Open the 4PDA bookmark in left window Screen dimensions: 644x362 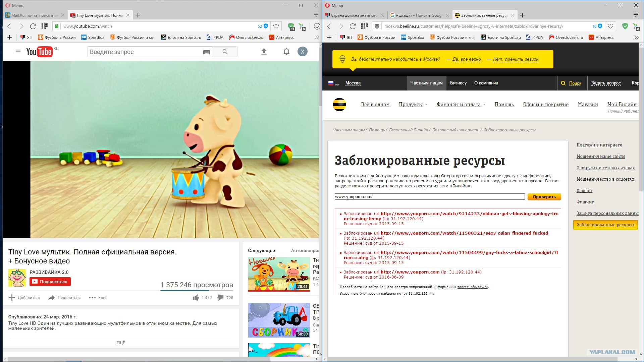pyautogui.click(x=215, y=38)
